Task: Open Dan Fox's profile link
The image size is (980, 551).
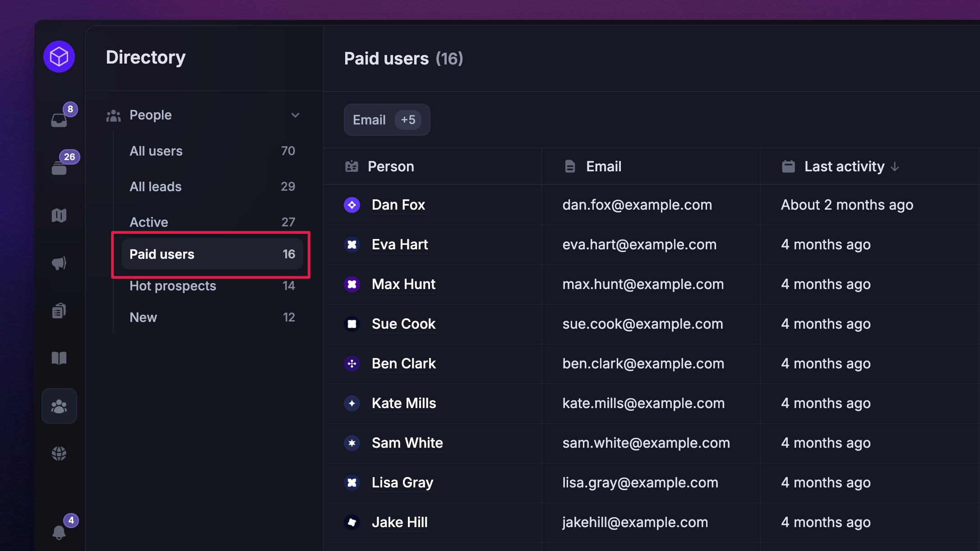Action: point(398,205)
